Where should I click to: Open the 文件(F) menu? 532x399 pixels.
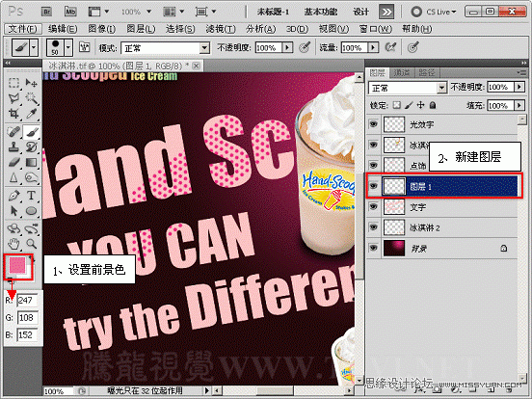coord(23,29)
